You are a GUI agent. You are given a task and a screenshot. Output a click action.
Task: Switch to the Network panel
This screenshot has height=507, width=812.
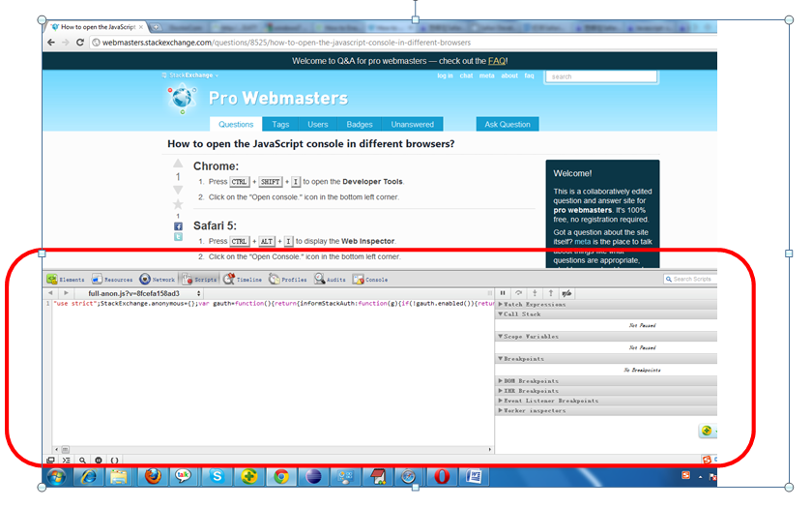click(x=158, y=280)
